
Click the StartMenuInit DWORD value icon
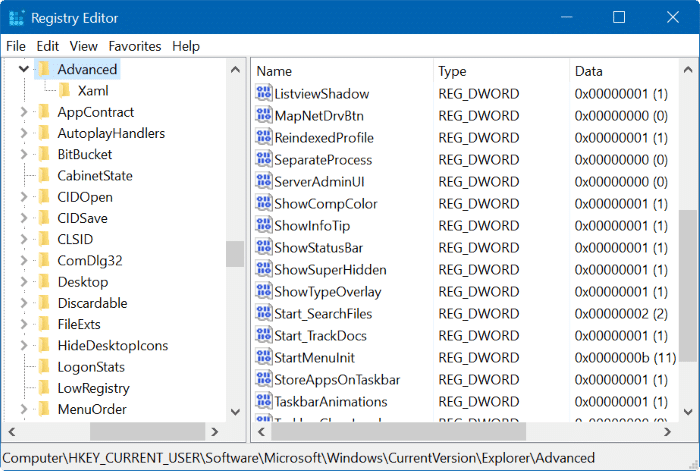point(264,357)
